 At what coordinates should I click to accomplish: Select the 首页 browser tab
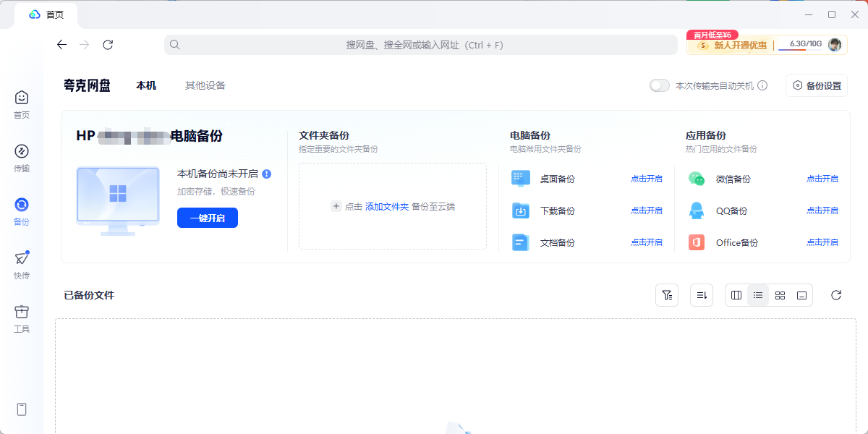click(x=46, y=14)
